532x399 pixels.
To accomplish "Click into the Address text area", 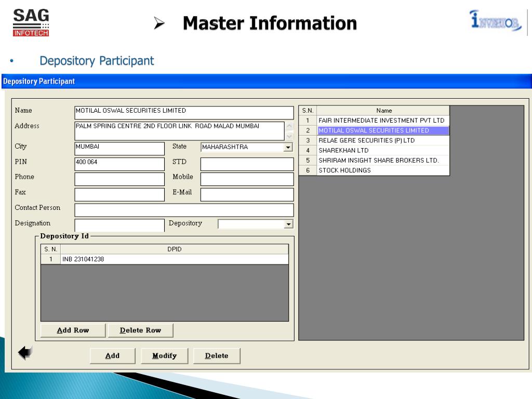I will coord(179,131).
